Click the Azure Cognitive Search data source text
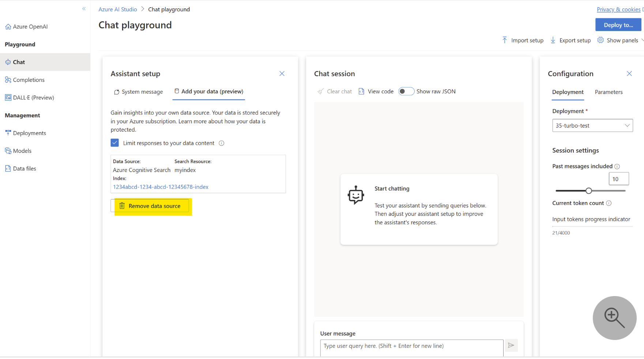This screenshot has width=644, height=359. tap(142, 170)
